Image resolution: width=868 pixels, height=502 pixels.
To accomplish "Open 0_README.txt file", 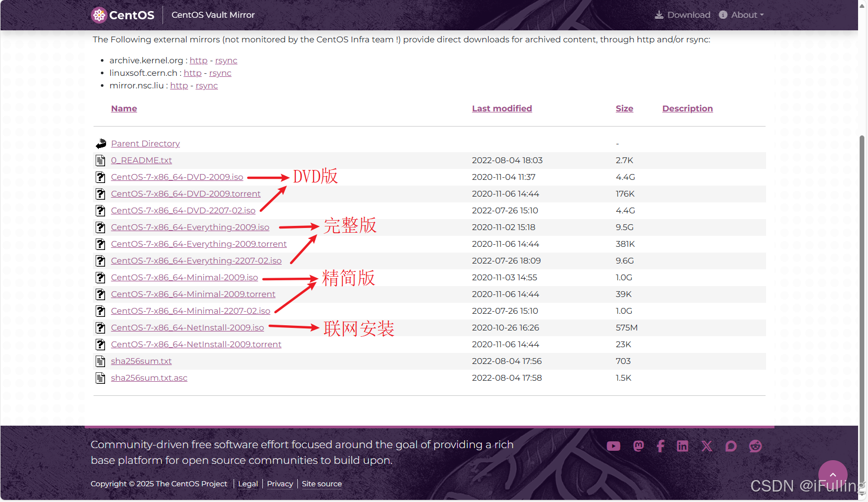I will pyautogui.click(x=141, y=161).
